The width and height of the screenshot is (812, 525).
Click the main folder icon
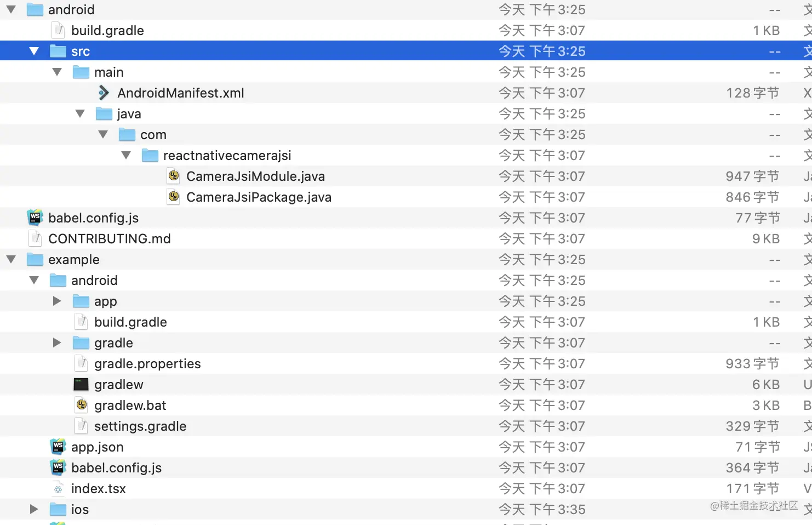pos(81,72)
